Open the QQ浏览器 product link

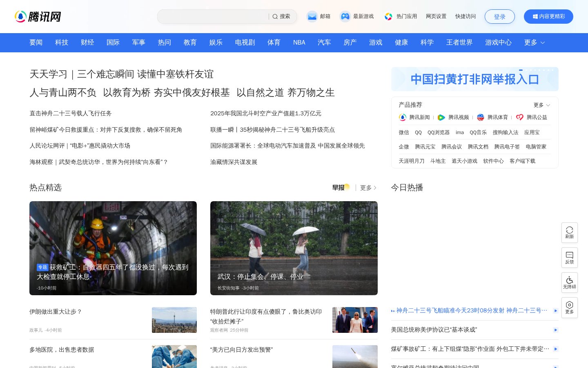coord(439,132)
